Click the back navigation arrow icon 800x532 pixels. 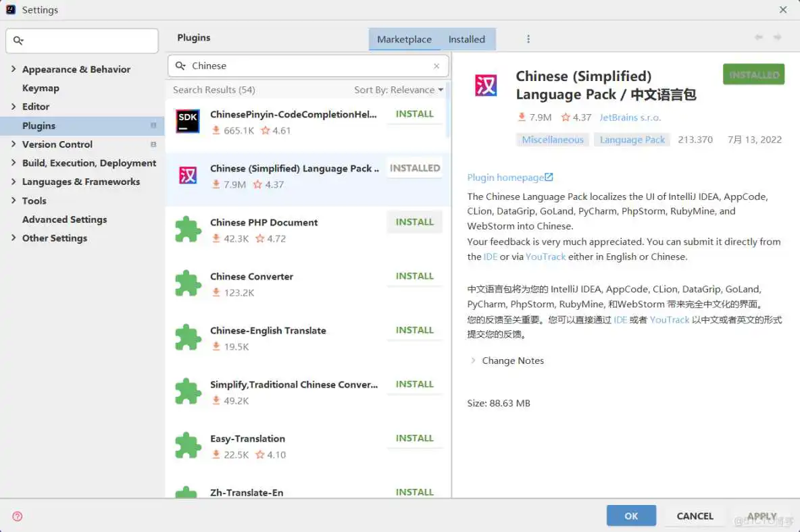pyautogui.click(x=759, y=38)
